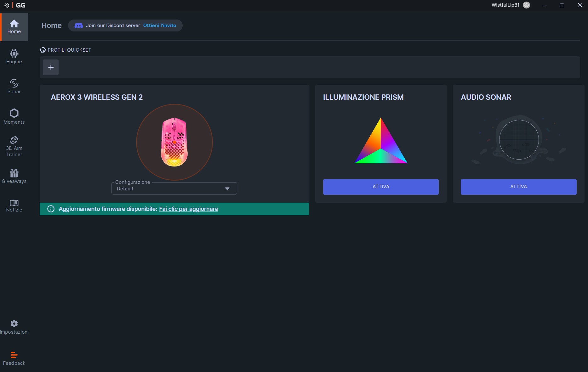Activate Audio Sonar with ATTIVA button

point(518,187)
